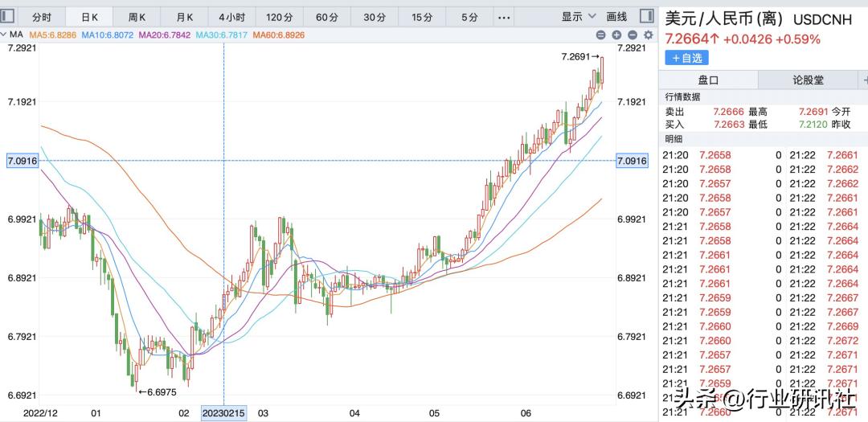Click the 7.0916 crosshair price label on left axis
Viewport: 868px width, 422px height.
pos(23,161)
